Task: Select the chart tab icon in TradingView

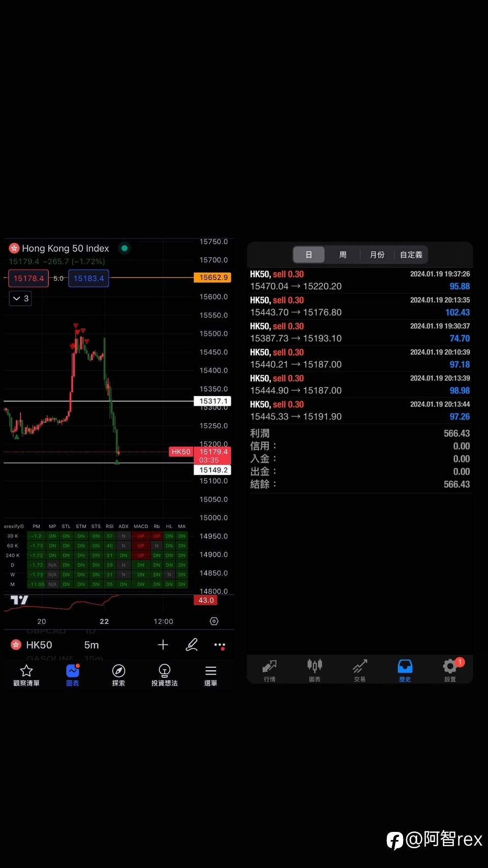Action: pyautogui.click(x=73, y=671)
